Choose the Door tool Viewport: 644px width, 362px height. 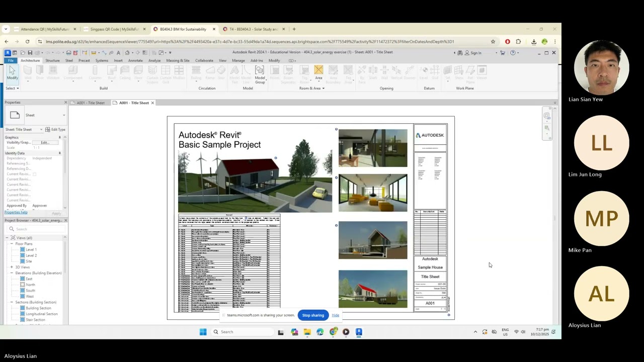(40, 73)
